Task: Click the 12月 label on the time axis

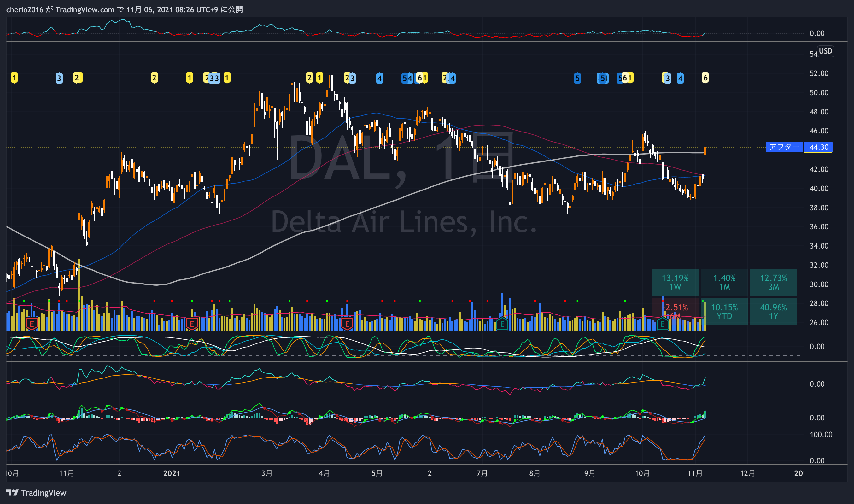Action: pyautogui.click(x=748, y=473)
